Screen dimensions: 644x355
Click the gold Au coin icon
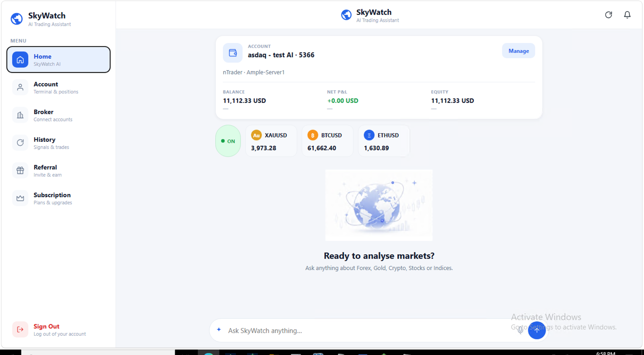click(256, 135)
